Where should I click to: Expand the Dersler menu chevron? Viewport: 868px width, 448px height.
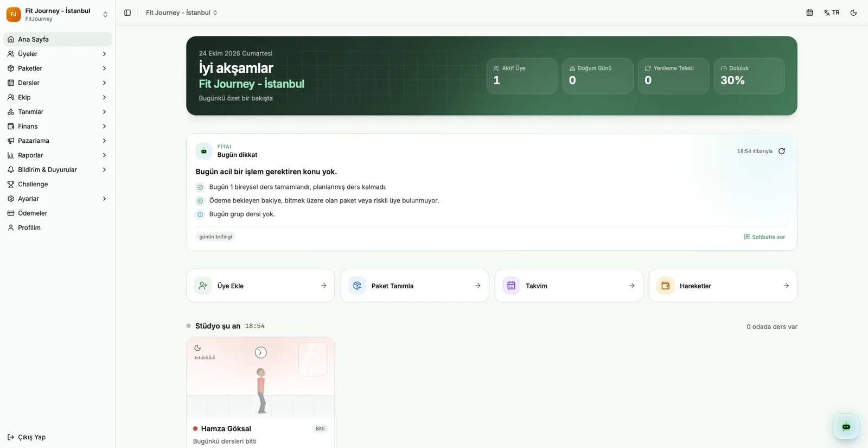tap(104, 83)
